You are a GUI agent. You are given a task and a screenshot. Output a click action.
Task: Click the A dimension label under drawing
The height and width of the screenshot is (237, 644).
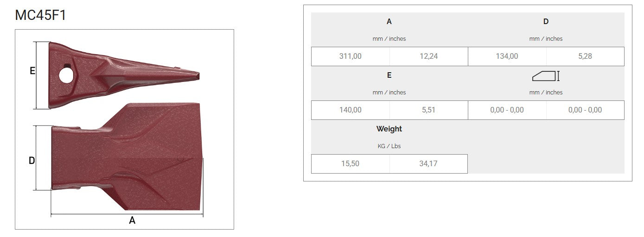click(x=132, y=221)
